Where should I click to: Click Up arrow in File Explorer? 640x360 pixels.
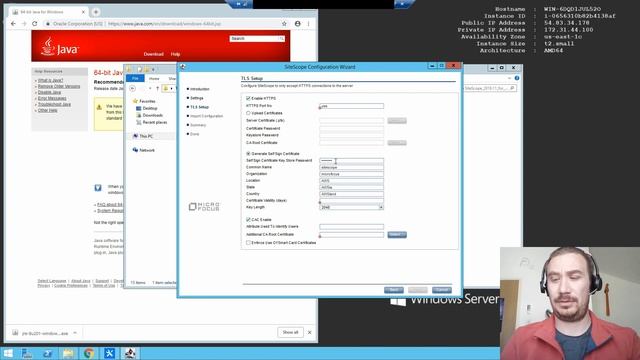click(158, 89)
